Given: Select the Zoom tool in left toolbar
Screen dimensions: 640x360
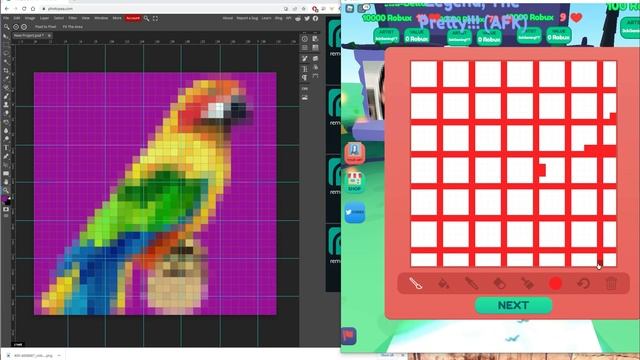Looking at the screenshot, I should 6,191.
